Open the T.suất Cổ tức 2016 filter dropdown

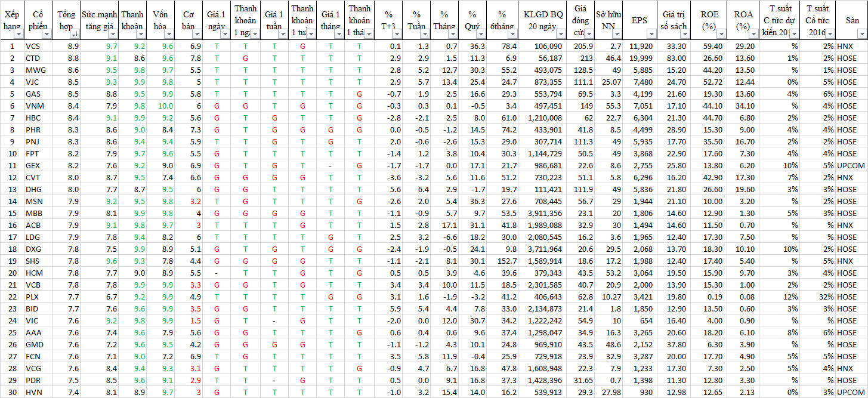click(830, 35)
